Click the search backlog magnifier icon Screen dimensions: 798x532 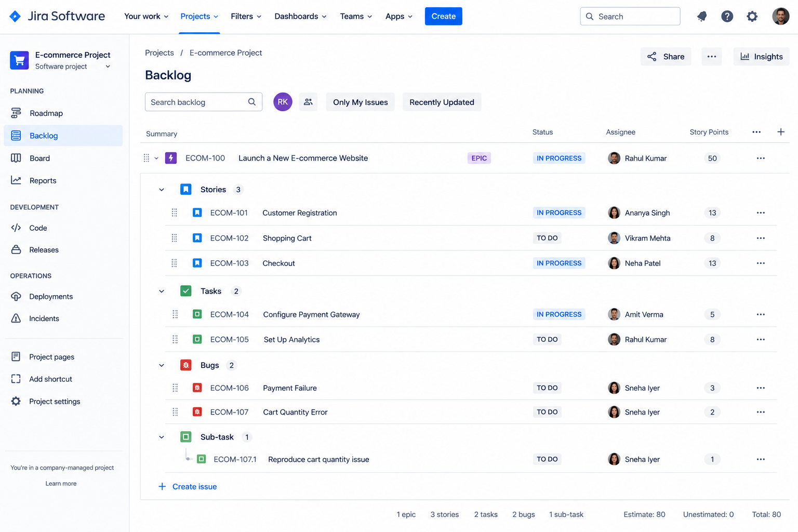coord(252,102)
